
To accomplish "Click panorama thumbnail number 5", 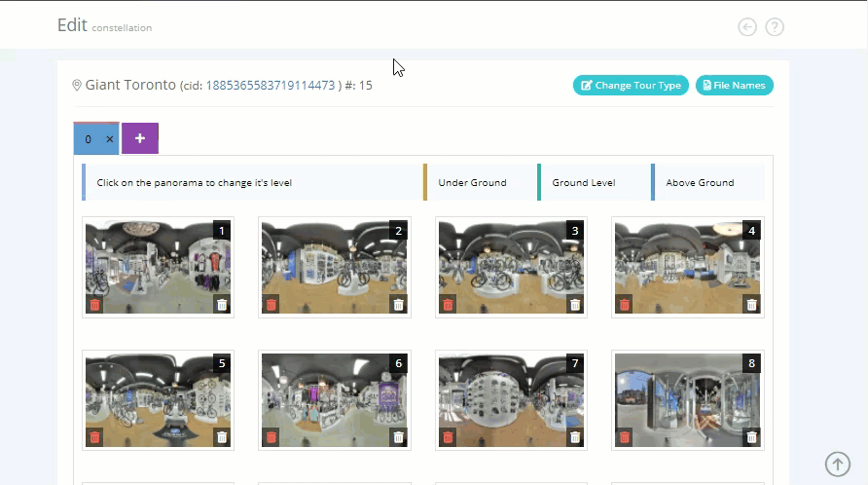I will [x=158, y=400].
